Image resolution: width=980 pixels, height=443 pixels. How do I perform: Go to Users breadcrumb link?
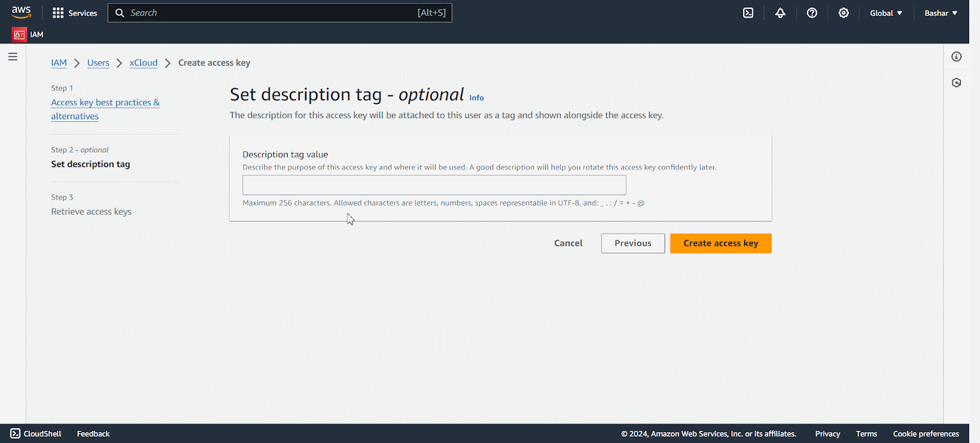(98, 63)
